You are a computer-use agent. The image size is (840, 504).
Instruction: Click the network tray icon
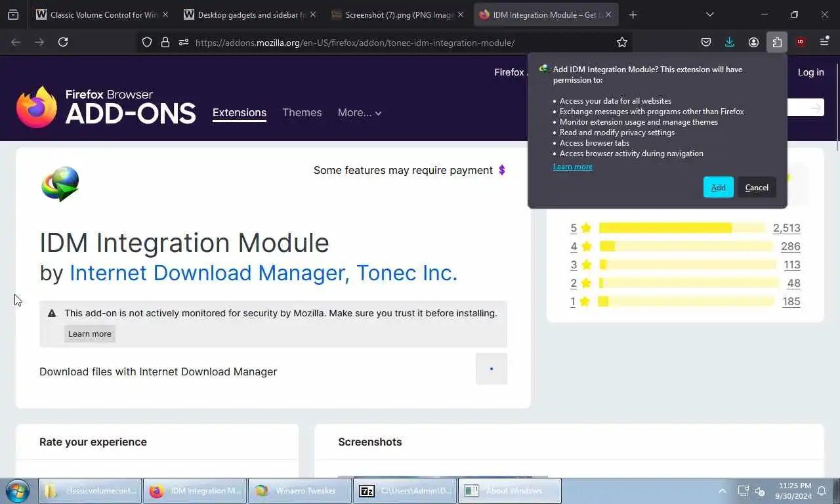coord(743,491)
